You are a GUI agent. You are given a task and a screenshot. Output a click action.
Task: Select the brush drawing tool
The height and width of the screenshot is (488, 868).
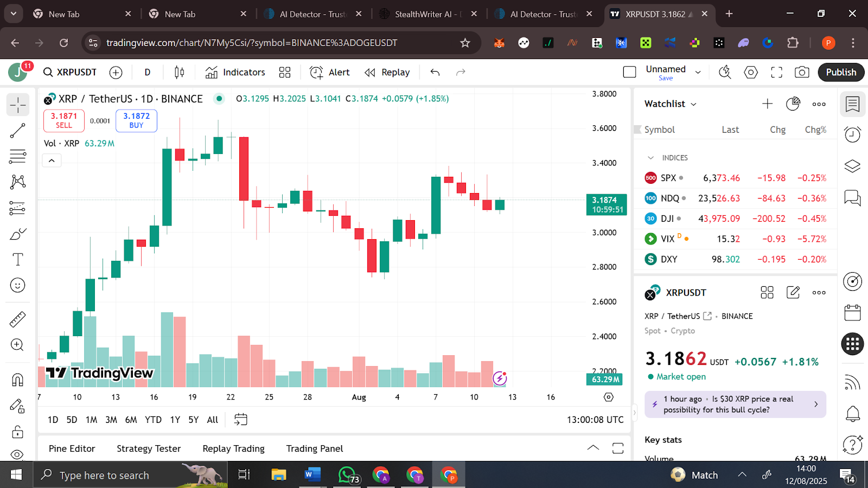tap(18, 234)
